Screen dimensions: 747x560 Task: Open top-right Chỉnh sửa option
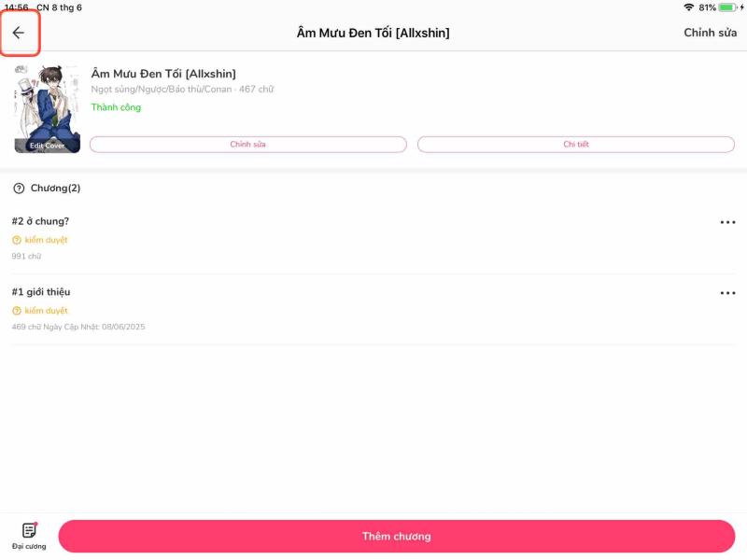pyautogui.click(x=710, y=33)
